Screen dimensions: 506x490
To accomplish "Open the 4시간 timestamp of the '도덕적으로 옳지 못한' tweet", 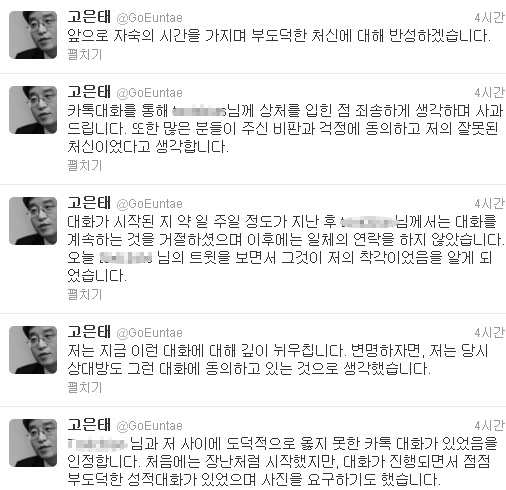I will tap(490, 426).
